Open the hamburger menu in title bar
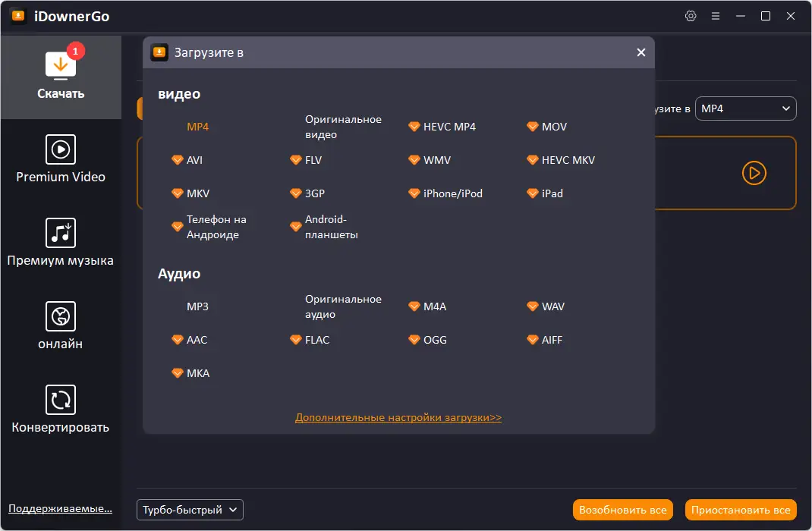Screen dimensions: 812x531 point(716,16)
